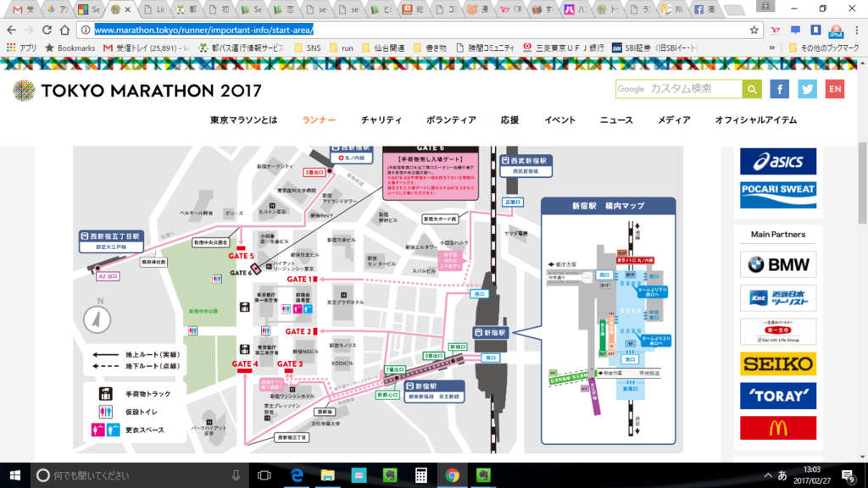Open the 仙台関連 bookmark folder
This screenshot has width=868, height=488.
tap(383, 48)
